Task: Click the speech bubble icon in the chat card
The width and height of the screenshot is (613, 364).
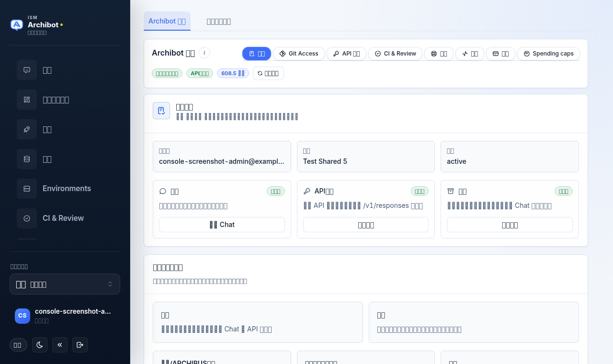Action: pos(163,191)
